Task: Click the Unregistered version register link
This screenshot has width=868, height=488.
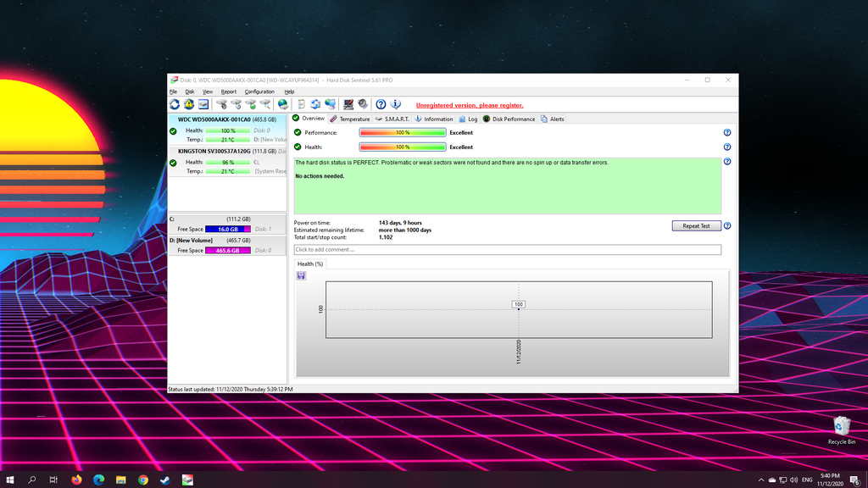Action: tap(470, 105)
